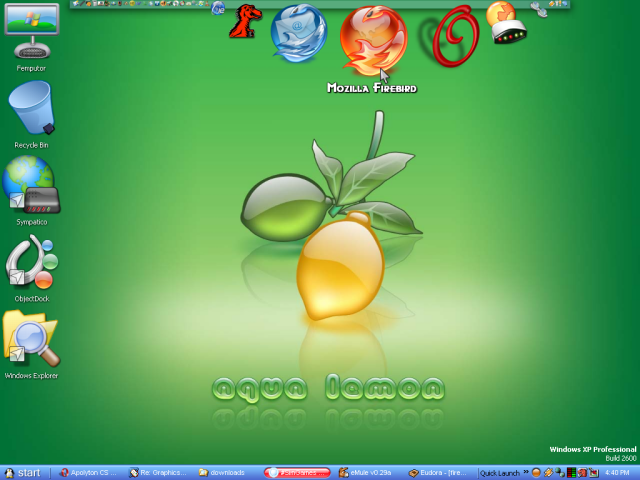This screenshot has width=640, height=480.
Task: Click the 4:40 PM system clock
Action: [618, 472]
